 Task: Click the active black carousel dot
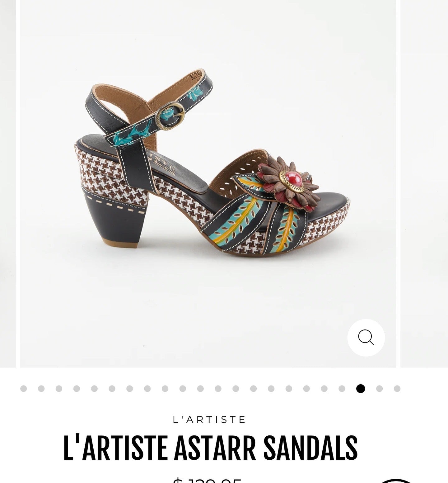pyautogui.click(x=361, y=389)
